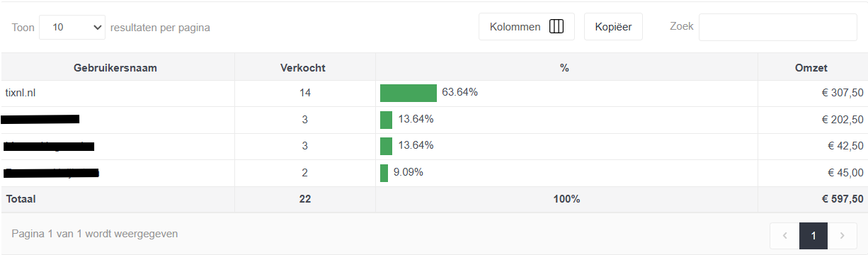Focus the Zoek search field
868x255 pixels.
tap(778, 27)
